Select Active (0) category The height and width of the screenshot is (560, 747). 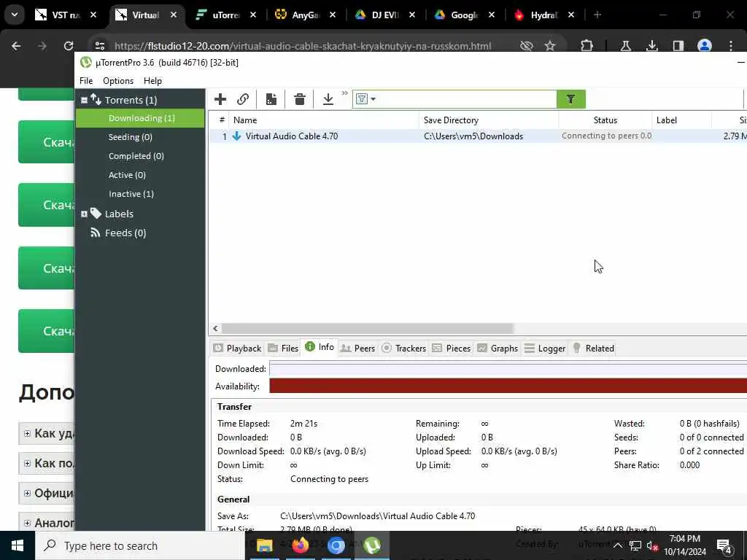(127, 175)
